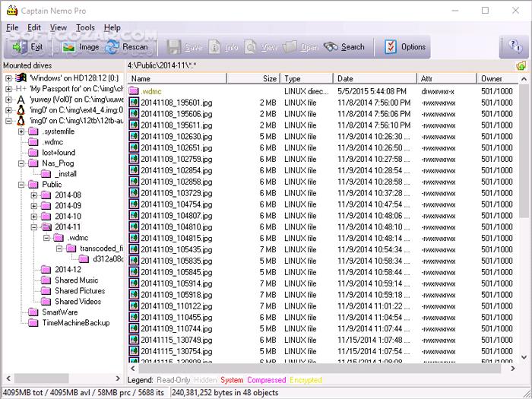Collapse the Public folder node

22,185
